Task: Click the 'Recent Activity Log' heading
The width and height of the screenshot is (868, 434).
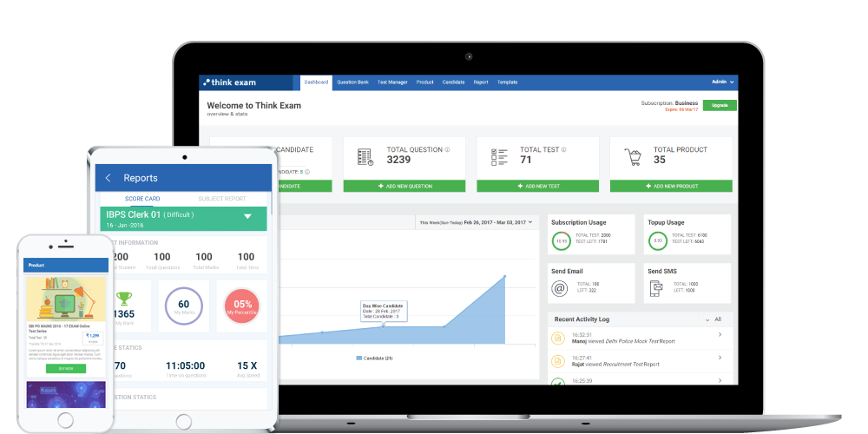Action: pyautogui.click(x=582, y=319)
